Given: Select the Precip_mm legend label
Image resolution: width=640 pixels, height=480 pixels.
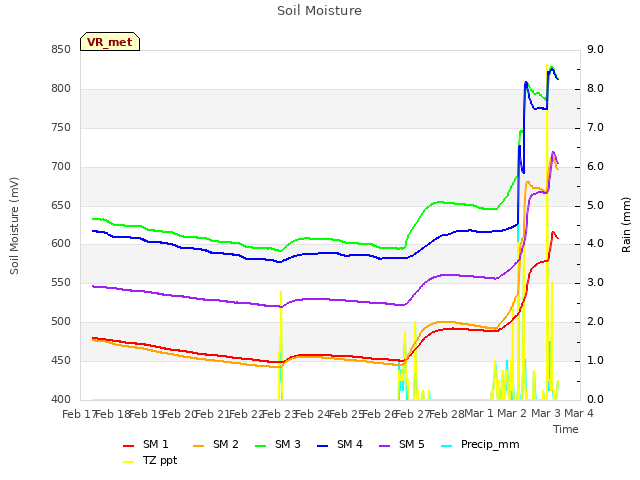Looking at the screenshot, I should [490, 444].
